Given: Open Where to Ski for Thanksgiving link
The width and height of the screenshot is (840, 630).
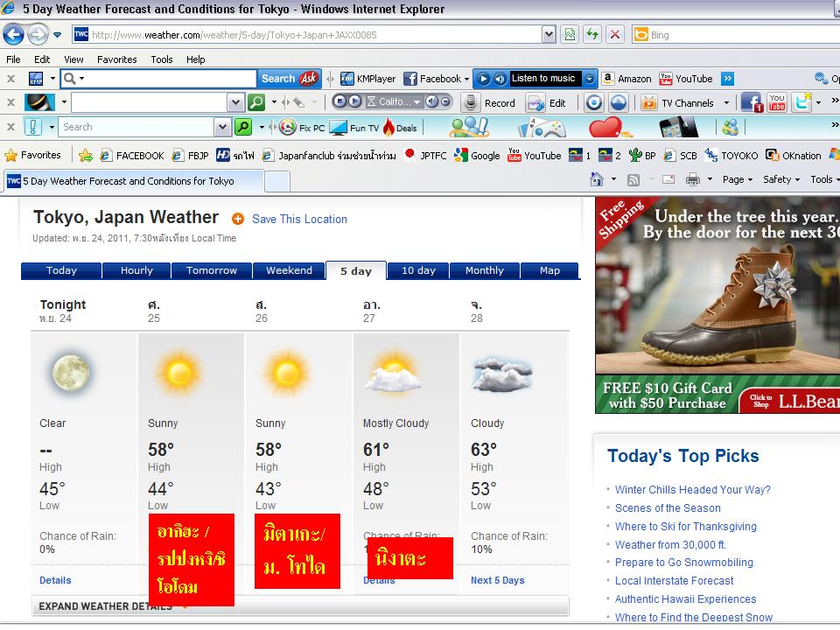Looking at the screenshot, I should pyautogui.click(x=686, y=527).
